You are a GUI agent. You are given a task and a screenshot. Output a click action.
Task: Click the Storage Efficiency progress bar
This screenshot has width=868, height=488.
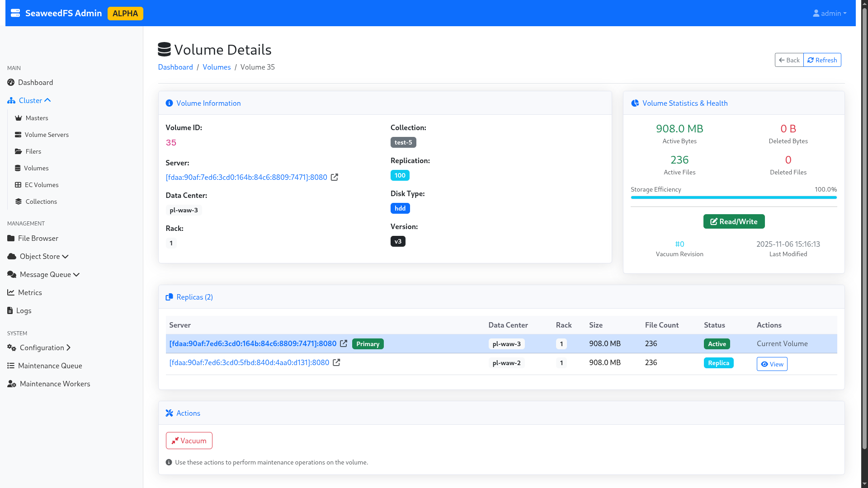734,197
